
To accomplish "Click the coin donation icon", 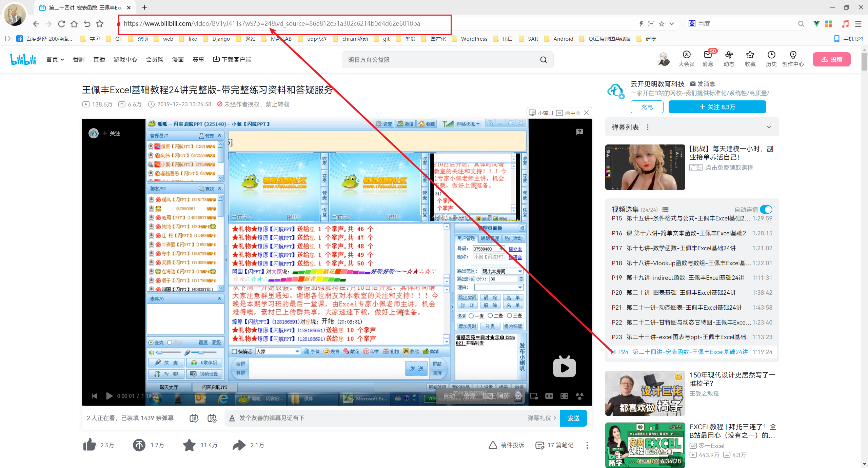I will (x=139, y=445).
